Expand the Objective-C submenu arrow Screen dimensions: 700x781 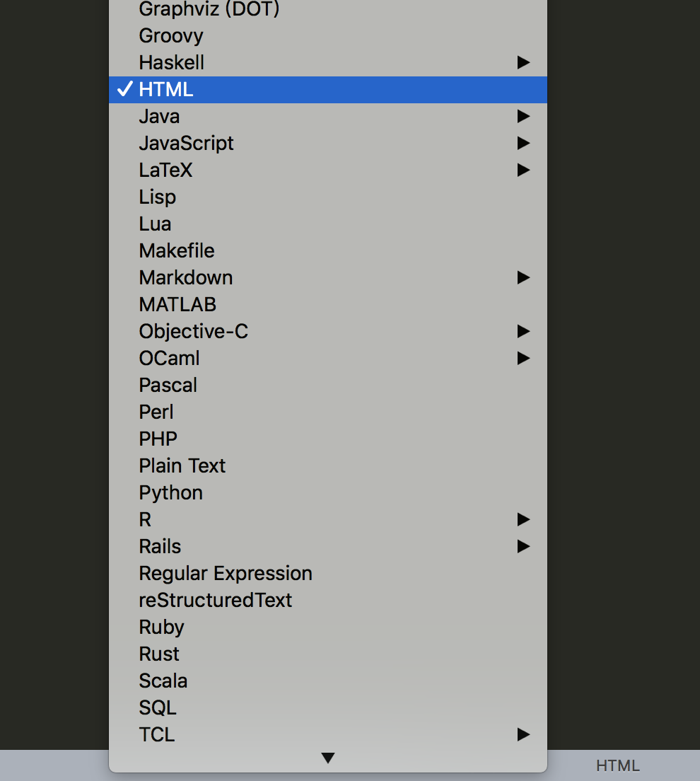[523, 332]
